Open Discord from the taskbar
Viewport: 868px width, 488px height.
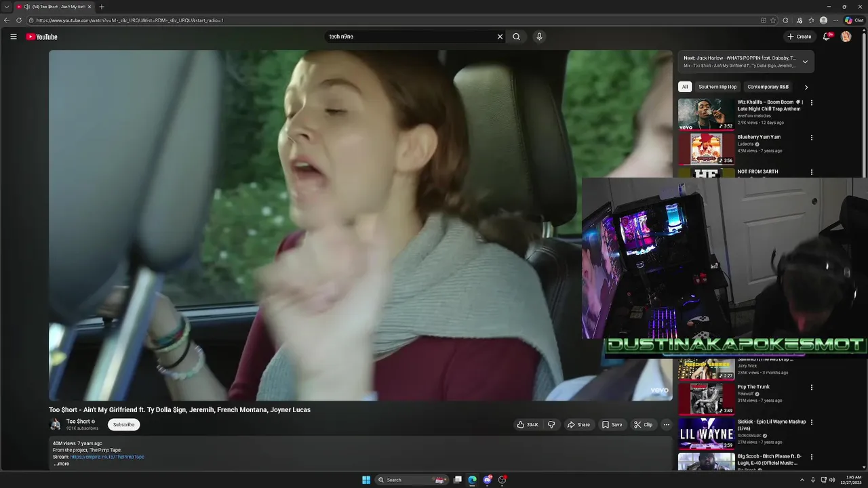(x=488, y=480)
